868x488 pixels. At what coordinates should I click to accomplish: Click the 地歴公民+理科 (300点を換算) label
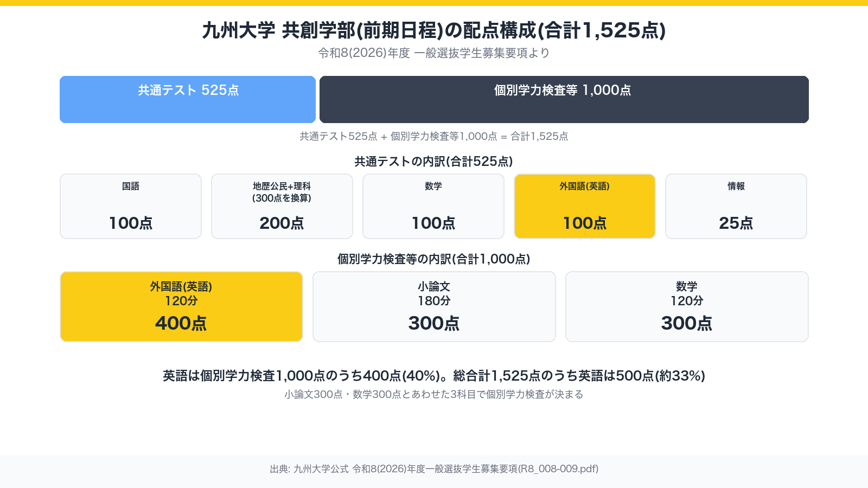[x=282, y=192]
